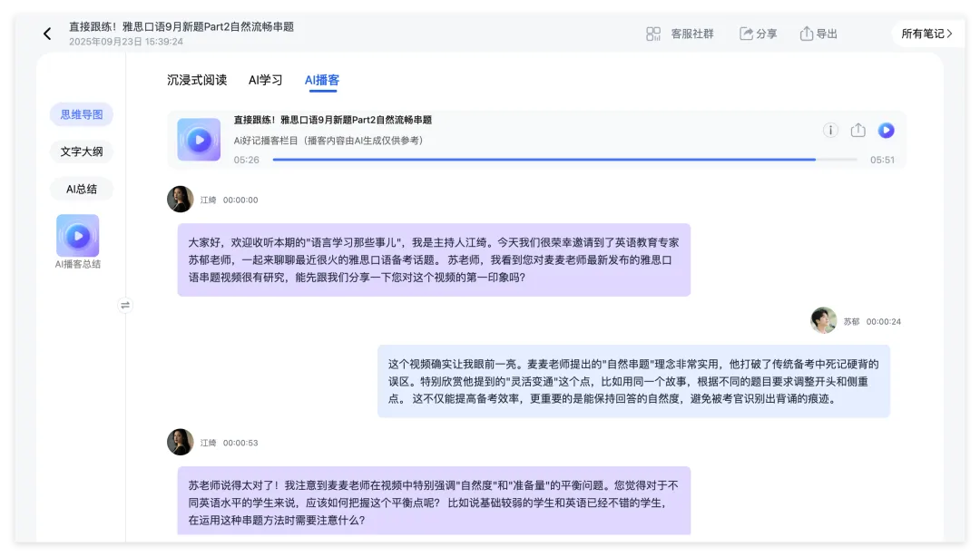This screenshot has height=557, width=980.
Task: Switch to the 沉浸式阅读 tab
Action: [x=197, y=80]
